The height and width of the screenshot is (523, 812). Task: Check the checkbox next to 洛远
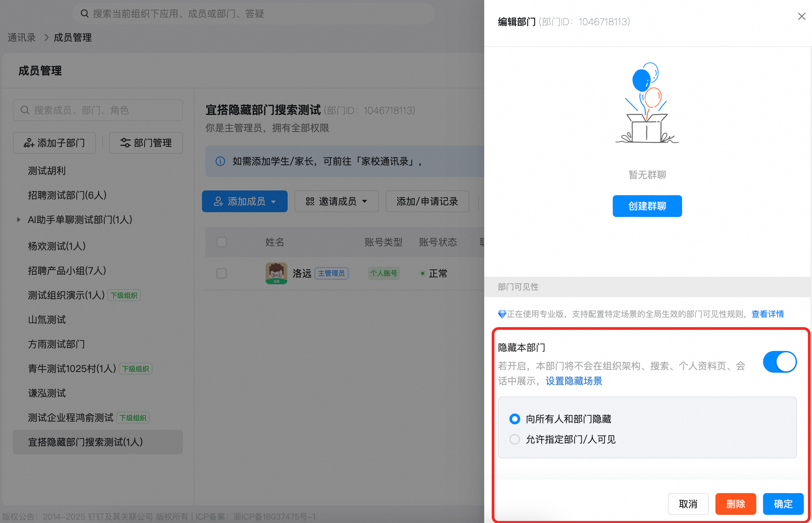222,273
